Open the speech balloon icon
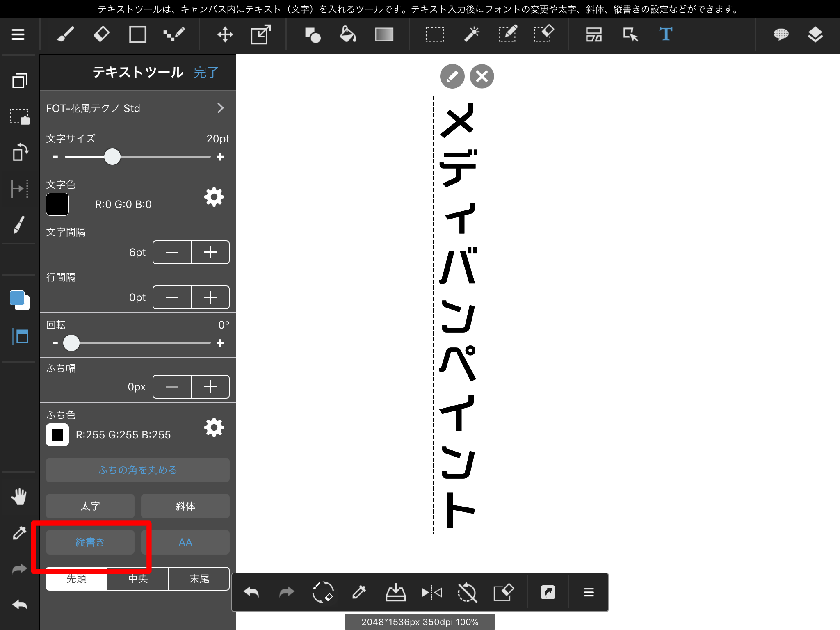Viewport: 840px width, 630px height. pyautogui.click(x=781, y=34)
